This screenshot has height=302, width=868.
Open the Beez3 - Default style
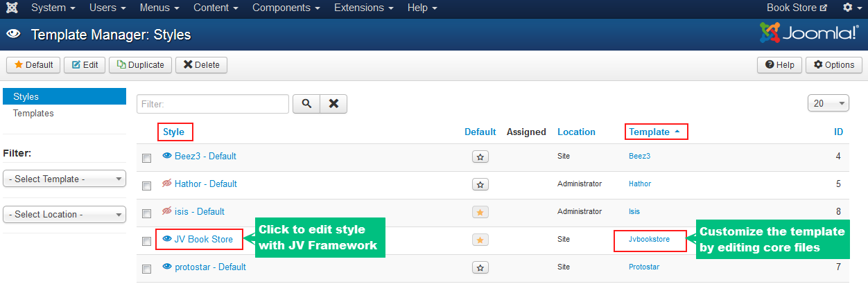point(205,156)
